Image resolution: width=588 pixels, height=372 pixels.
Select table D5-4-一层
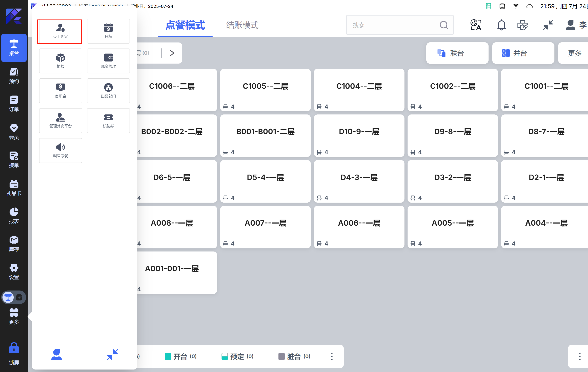(265, 181)
